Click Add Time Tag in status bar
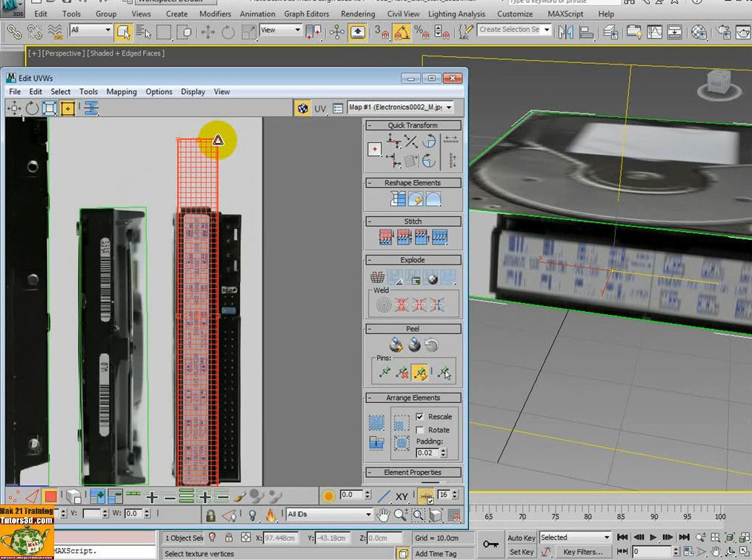 (x=436, y=553)
